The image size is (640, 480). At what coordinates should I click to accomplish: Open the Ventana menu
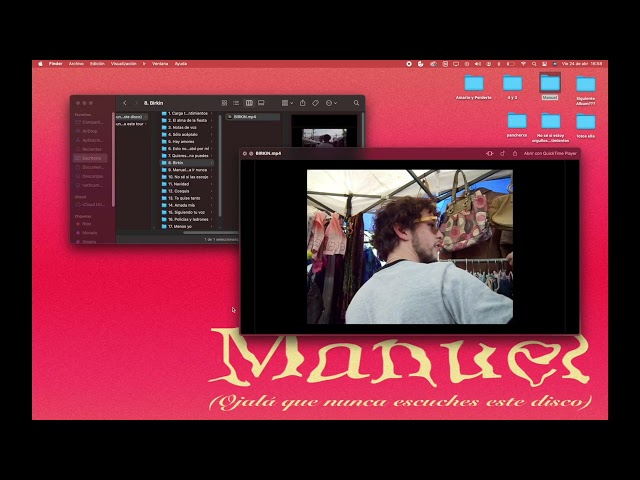coord(160,64)
